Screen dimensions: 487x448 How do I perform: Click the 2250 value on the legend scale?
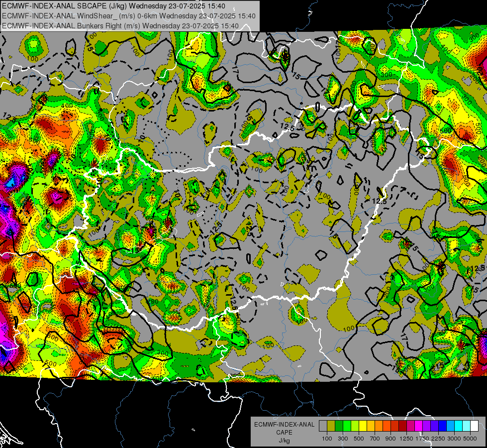pos(438,439)
